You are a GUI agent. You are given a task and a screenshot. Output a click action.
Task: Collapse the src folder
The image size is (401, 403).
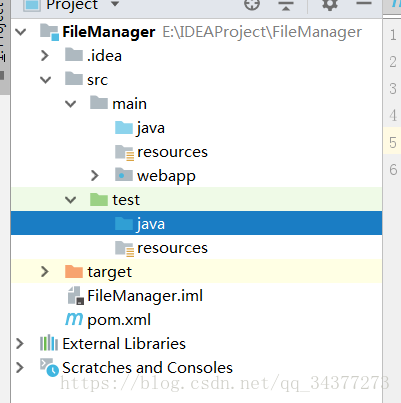click(x=45, y=80)
